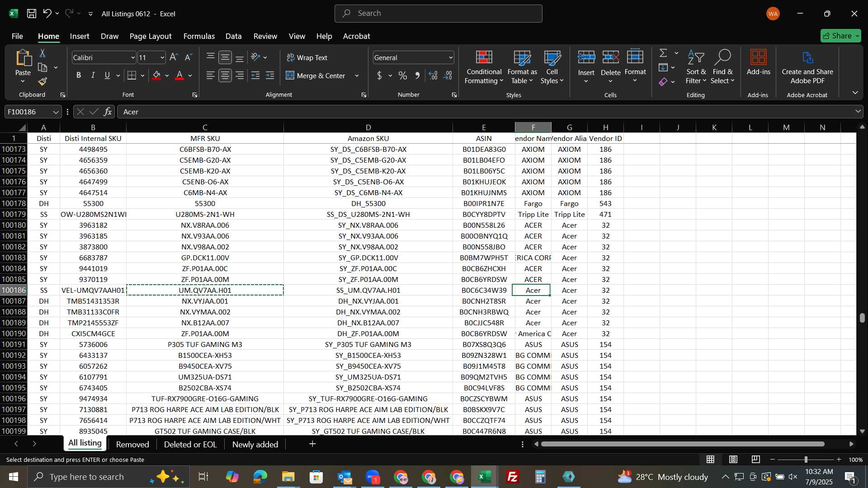Image resolution: width=868 pixels, height=488 pixels.
Task: Click the vertical scrollbar thumb
Action: click(862, 318)
